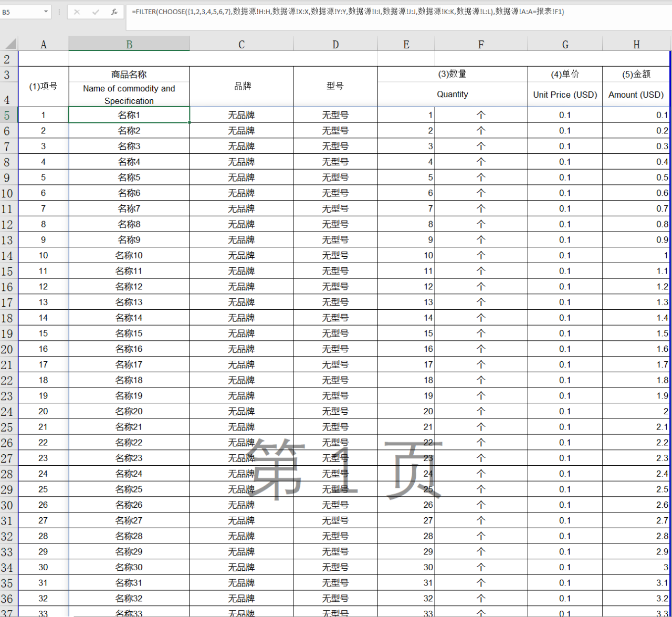
Task: Click '无品牌' in the 名称3 row
Action: (x=241, y=146)
